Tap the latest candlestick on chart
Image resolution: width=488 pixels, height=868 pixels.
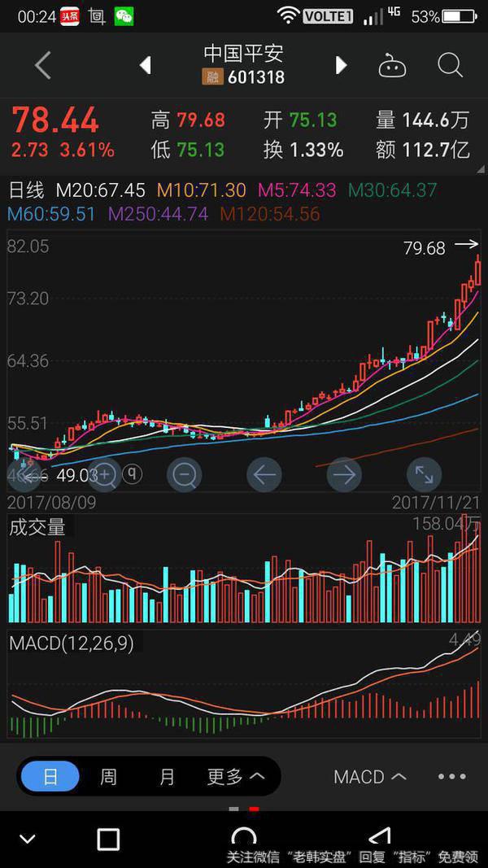coord(477,271)
